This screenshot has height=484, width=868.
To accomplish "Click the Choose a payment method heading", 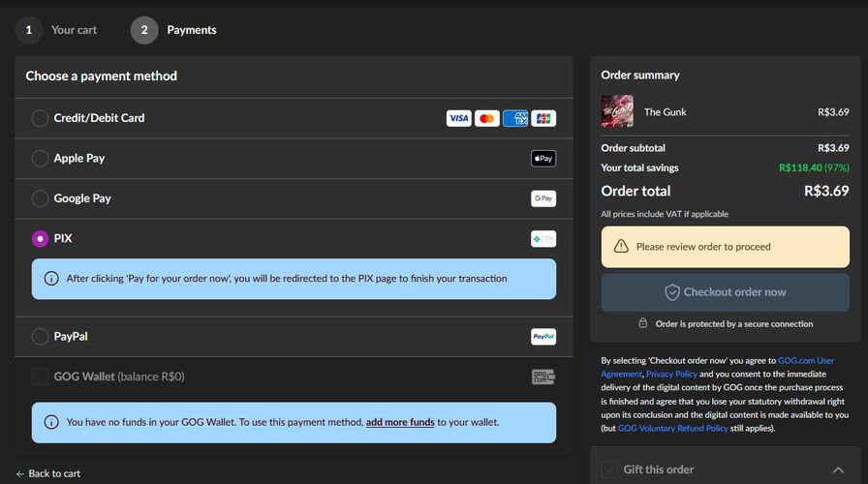I will (x=102, y=76).
